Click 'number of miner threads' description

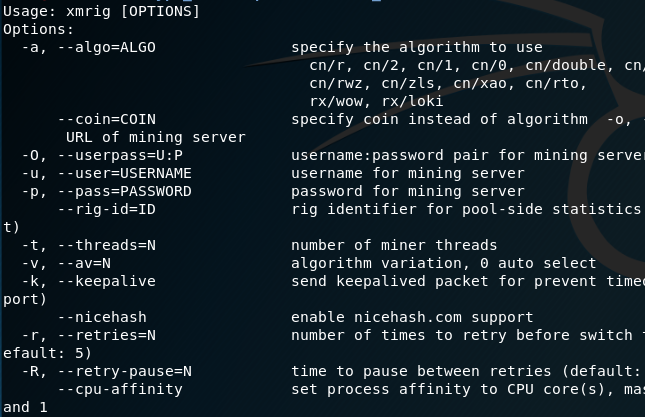pos(394,245)
